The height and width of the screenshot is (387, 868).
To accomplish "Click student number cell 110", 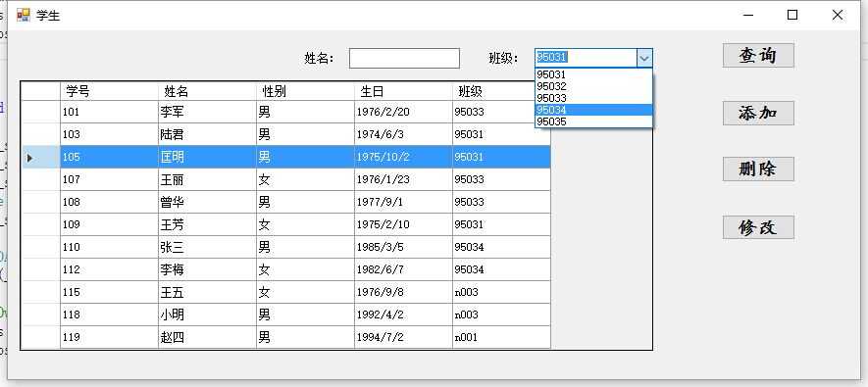I will (x=109, y=247).
